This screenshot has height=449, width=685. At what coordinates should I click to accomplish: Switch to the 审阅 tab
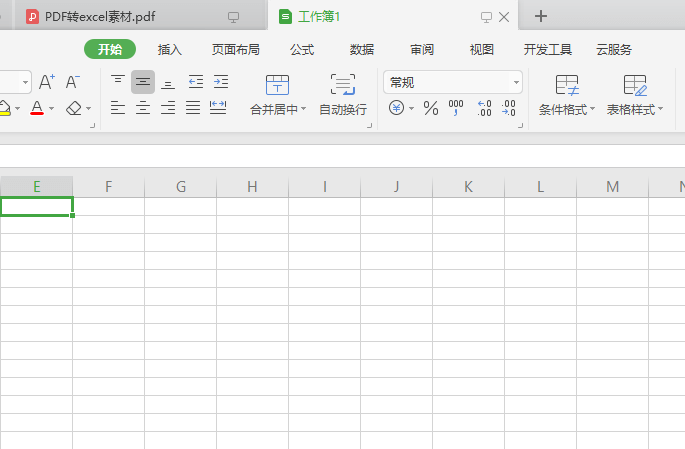point(422,49)
